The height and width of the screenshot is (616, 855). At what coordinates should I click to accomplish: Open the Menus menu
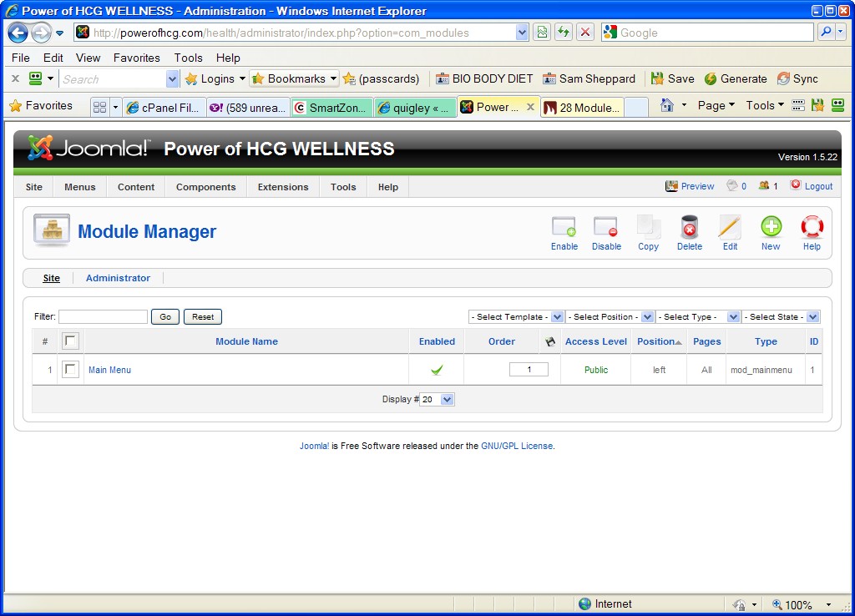coord(79,187)
